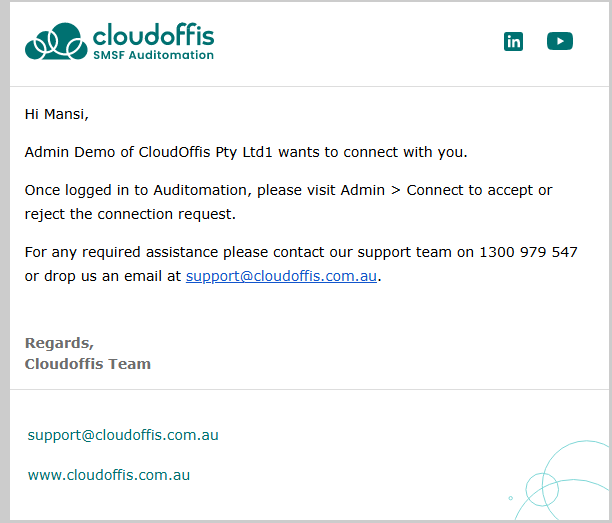The width and height of the screenshot is (612, 523).
Task: Click the 'Hi Mansi,' greeting
Action: point(57,114)
